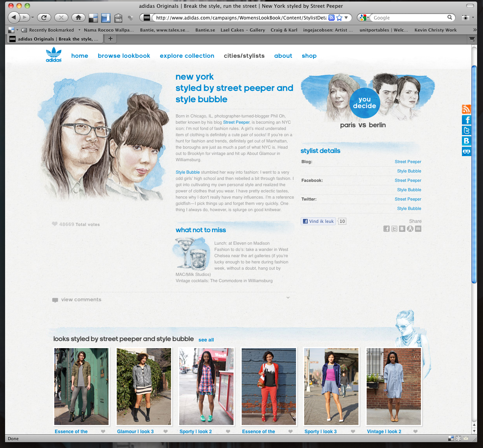483x448 pixels.
Task: Click the see all looks link
Action: 206,340
